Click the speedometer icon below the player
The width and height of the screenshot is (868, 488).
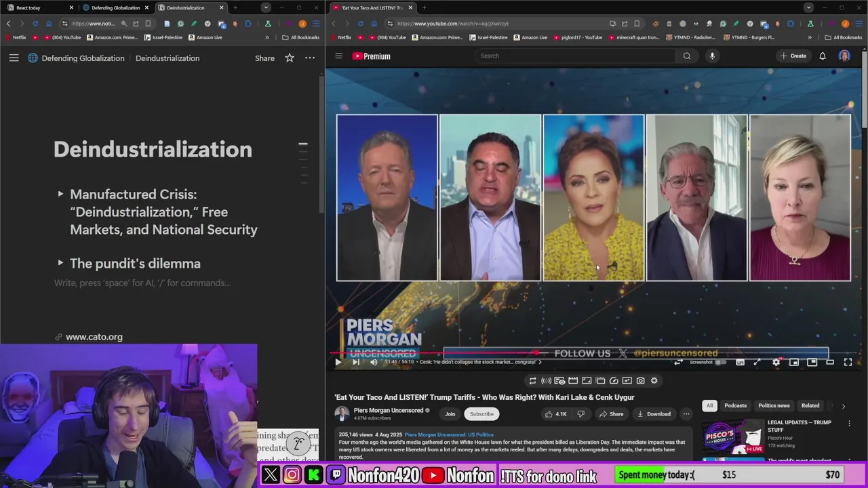click(614, 381)
